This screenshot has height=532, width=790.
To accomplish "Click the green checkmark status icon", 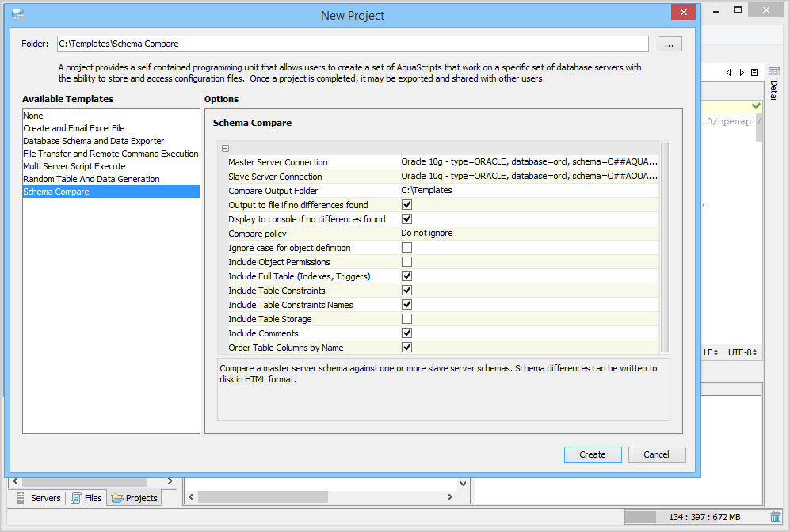I will click(756, 105).
